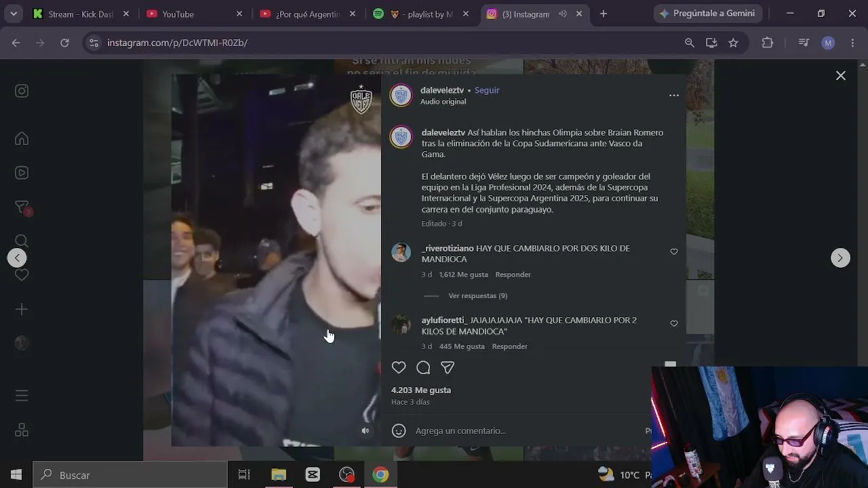Like the daleveleztv post
The width and height of the screenshot is (868, 488).
pyautogui.click(x=399, y=367)
